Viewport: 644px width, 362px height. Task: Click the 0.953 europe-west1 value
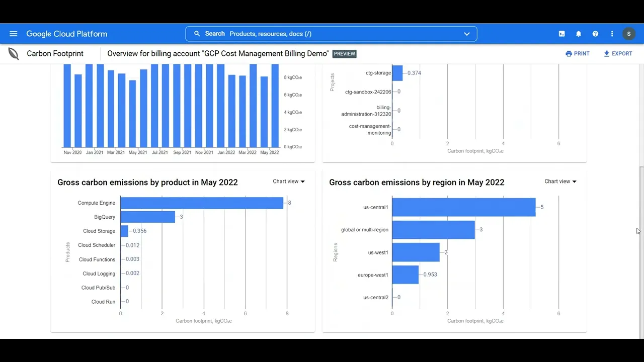pos(430,275)
